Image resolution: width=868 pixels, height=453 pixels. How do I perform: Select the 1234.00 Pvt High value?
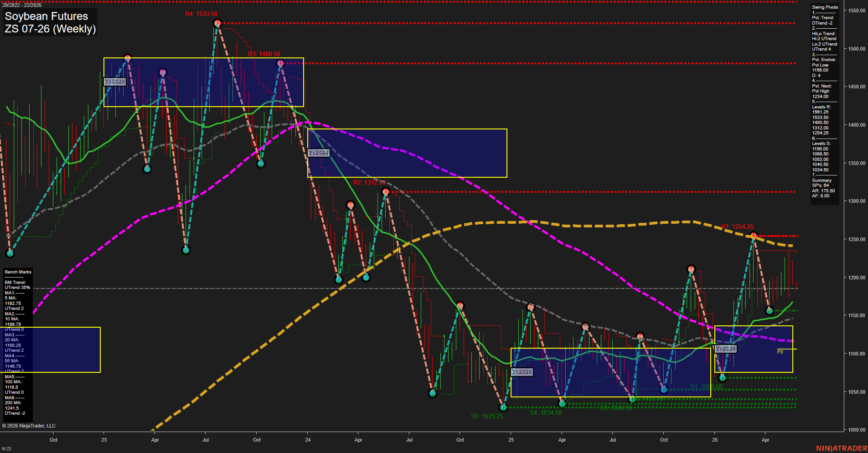coord(820,97)
